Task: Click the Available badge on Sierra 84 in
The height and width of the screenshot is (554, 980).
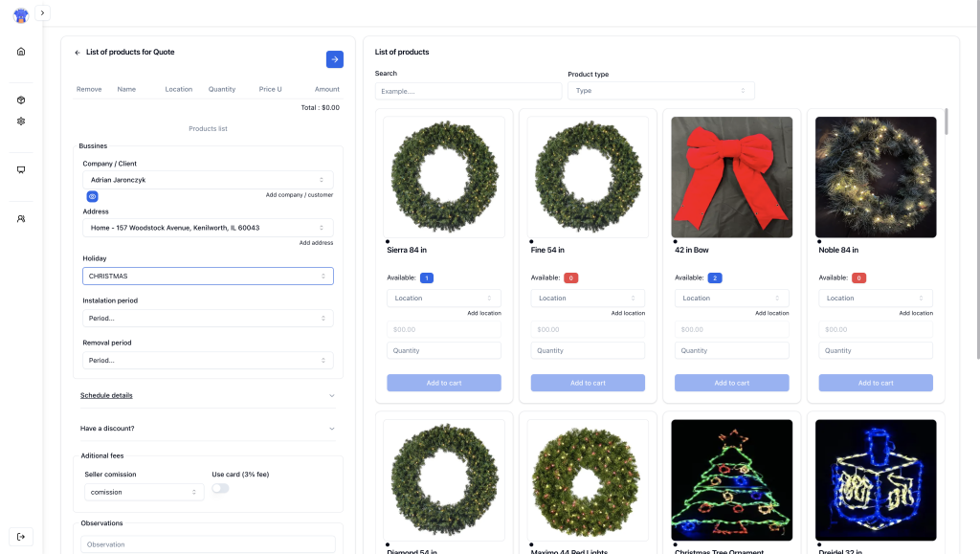Action: (427, 277)
